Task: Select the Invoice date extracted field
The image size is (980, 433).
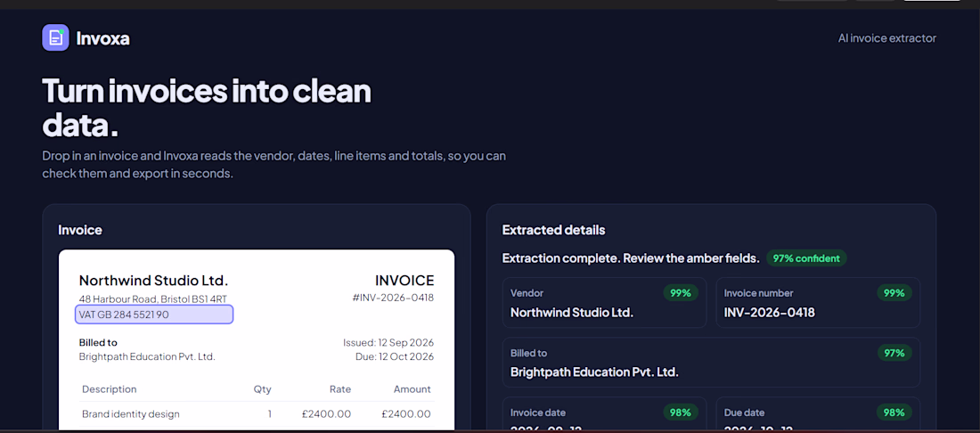Action: coord(604,415)
